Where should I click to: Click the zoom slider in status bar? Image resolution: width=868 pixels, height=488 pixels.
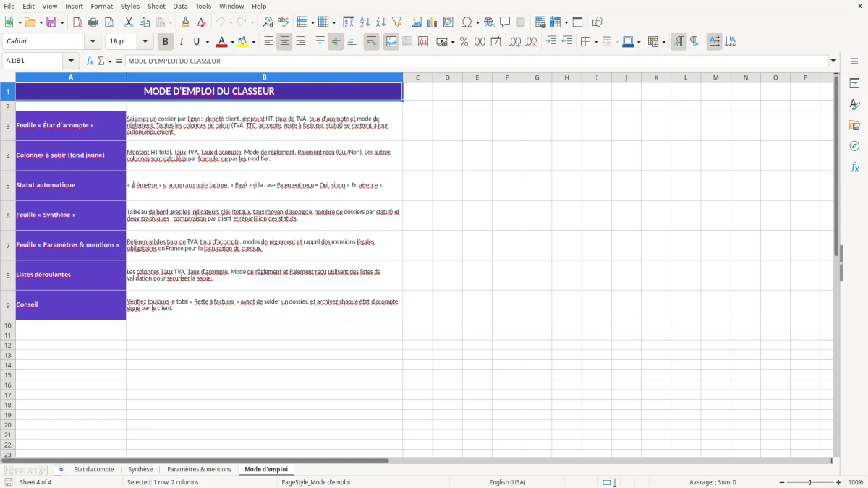[809, 482]
